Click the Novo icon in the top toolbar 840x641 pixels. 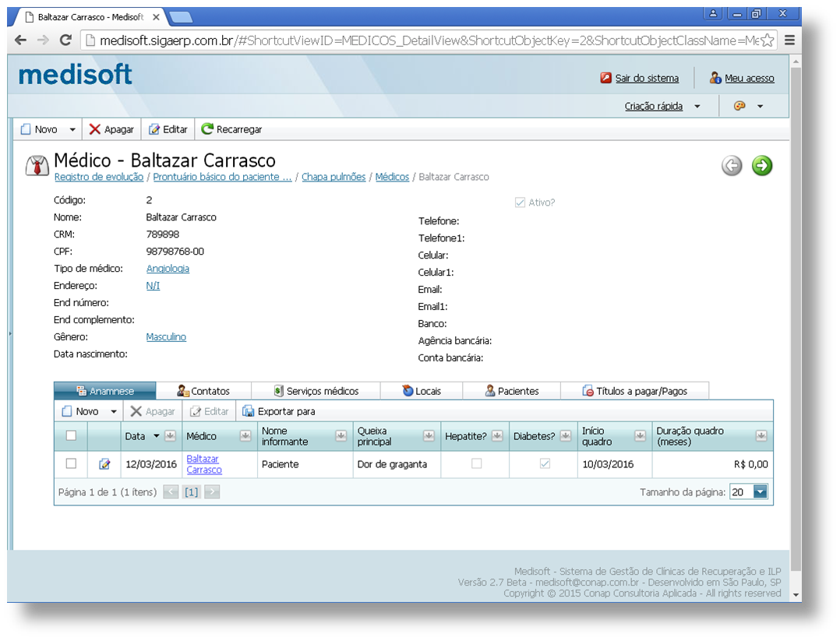coord(26,129)
